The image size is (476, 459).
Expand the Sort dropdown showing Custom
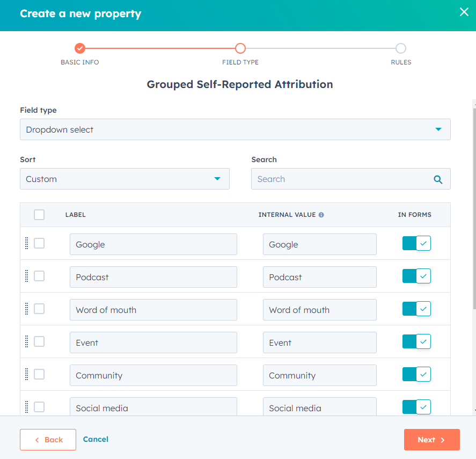(x=125, y=179)
